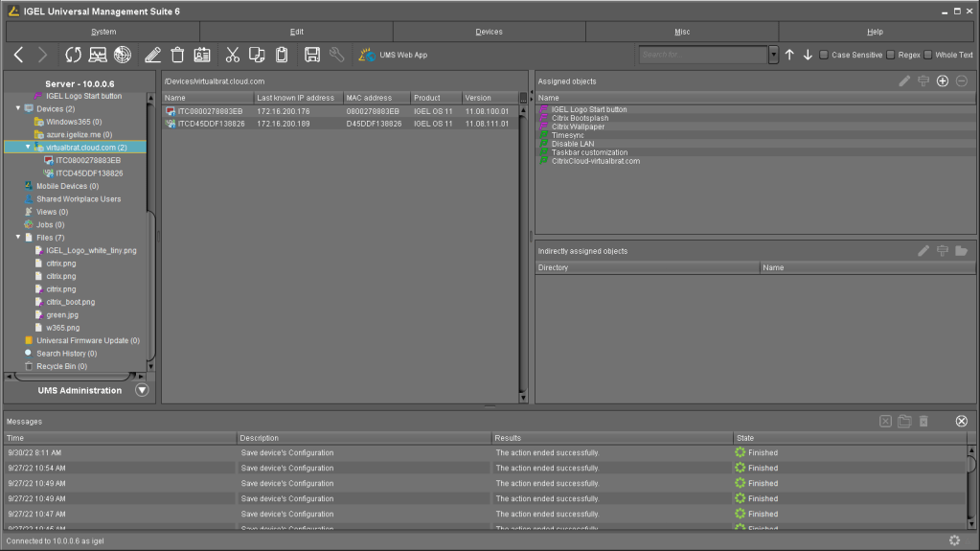Find previous result with up arrow
The image size is (980, 551).
[789, 55]
